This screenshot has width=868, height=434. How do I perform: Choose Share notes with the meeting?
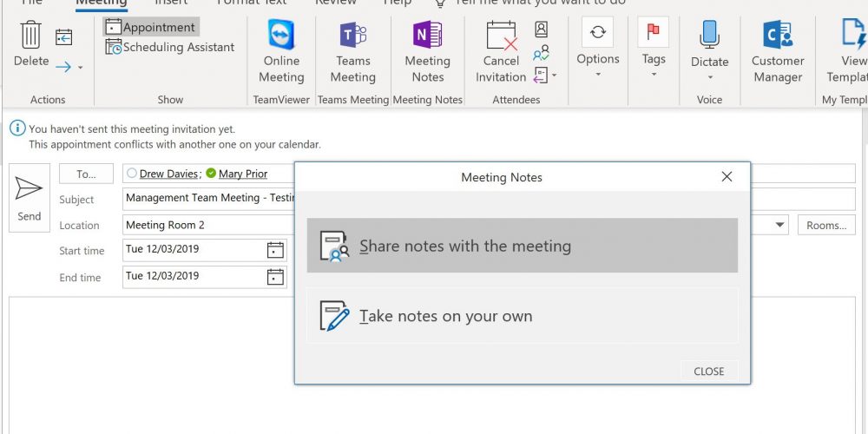[x=523, y=246]
